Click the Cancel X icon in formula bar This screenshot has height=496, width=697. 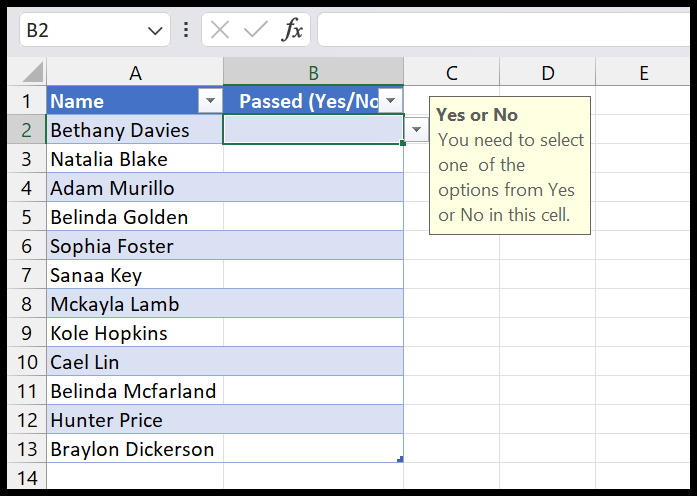tap(220, 31)
